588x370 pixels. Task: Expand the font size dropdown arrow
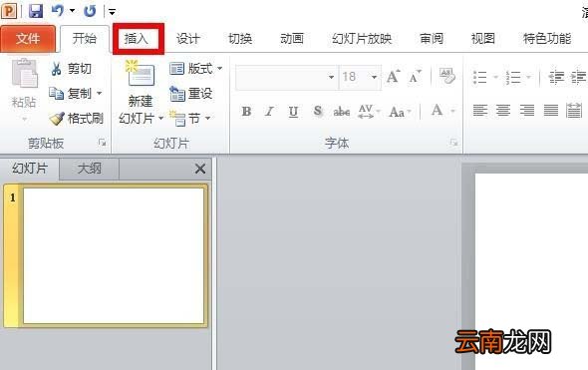pyautogui.click(x=375, y=77)
